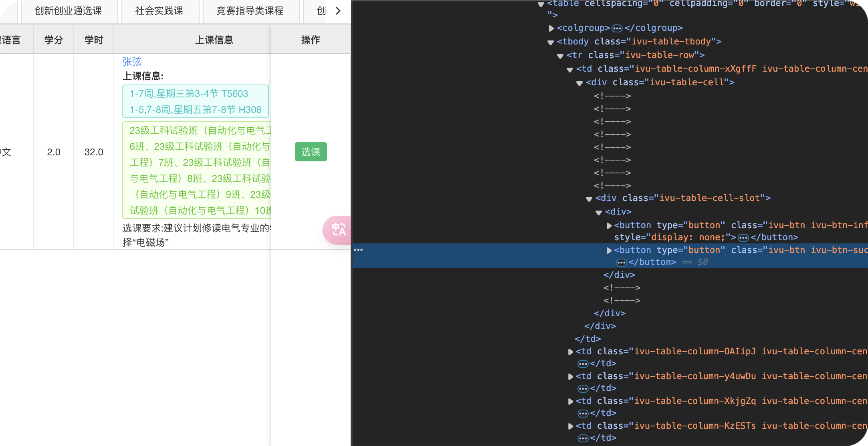Switch to 社会实践课 tab
Viewport: 868px width, 446px height.
(159, 11)
